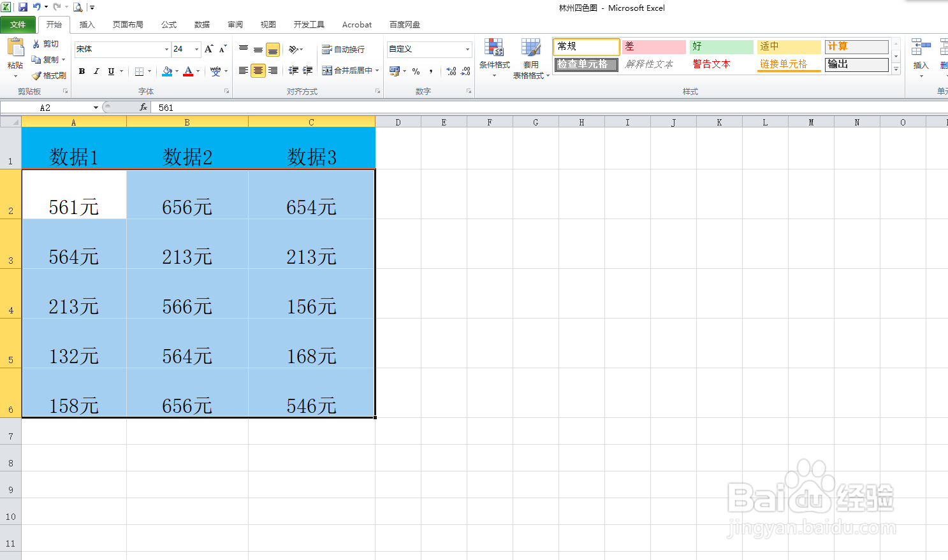
Task: Click the Paste (粘贴) clipboard icon
Action: 15,48
